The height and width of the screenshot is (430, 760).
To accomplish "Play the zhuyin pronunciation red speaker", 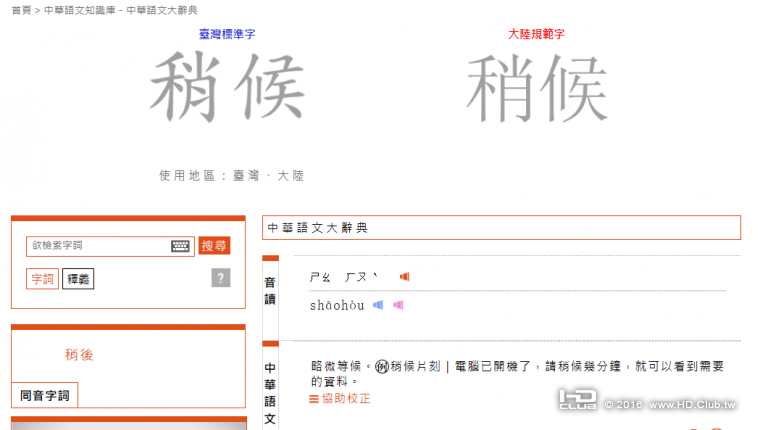I will [x=404, y=276].
